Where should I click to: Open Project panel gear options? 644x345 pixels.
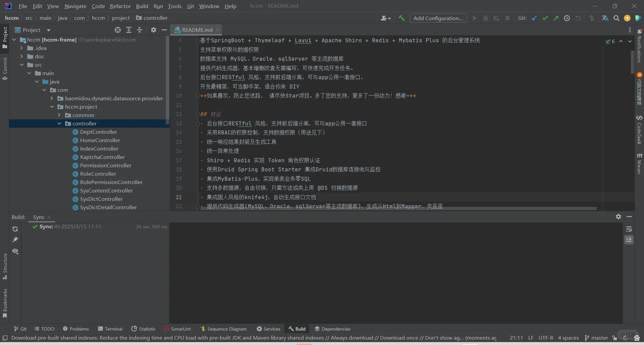pos(154,30)
